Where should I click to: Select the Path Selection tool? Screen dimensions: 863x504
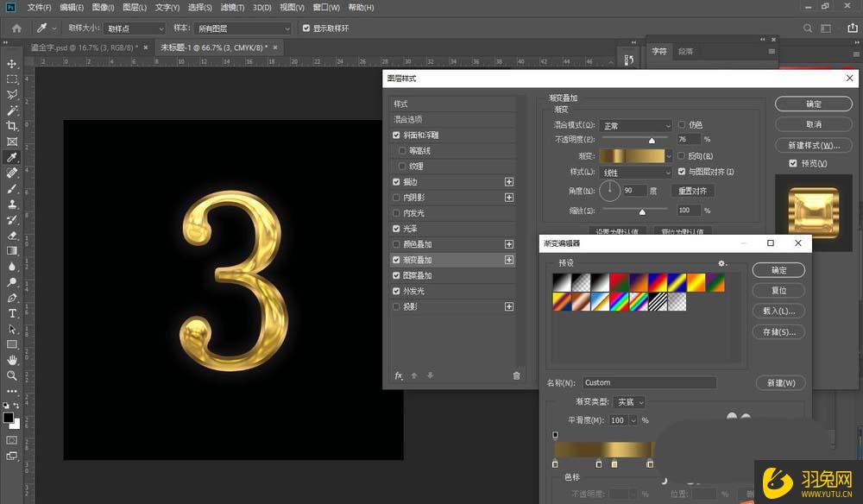coord(11,329)
